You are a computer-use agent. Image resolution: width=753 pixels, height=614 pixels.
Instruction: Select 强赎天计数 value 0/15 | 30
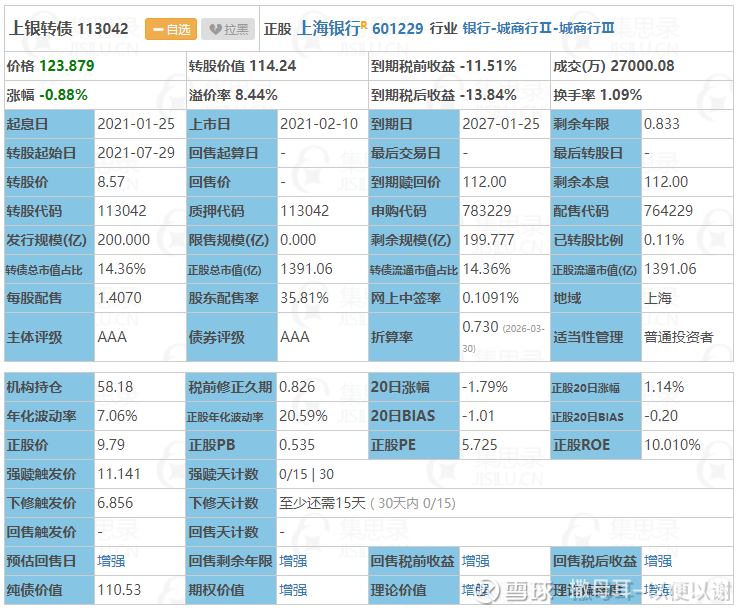click(x=306, y=474)
